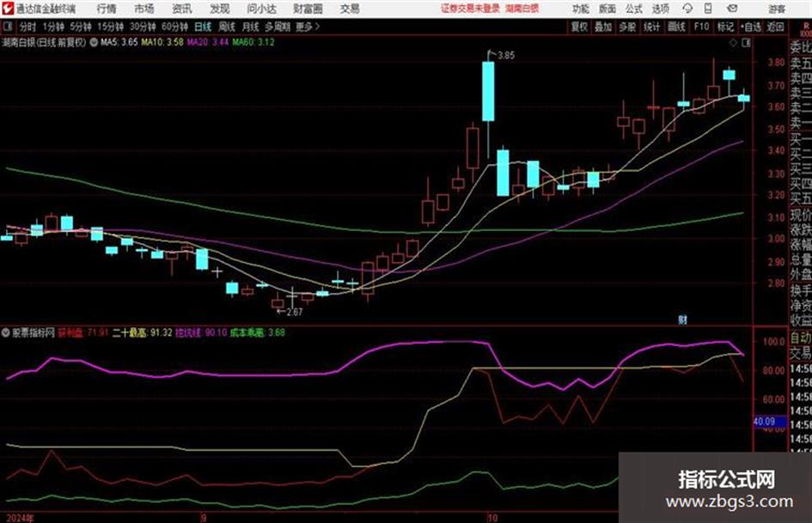Select the 日线 daily period tab
The height and width of the screenshot is (523, 812).
click(x=203, y=27)
